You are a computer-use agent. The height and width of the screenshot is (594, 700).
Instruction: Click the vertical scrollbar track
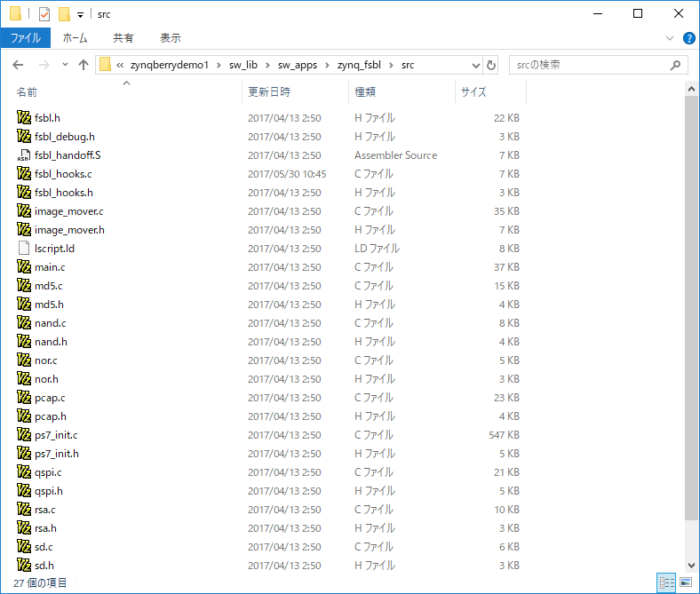(692, 540)
